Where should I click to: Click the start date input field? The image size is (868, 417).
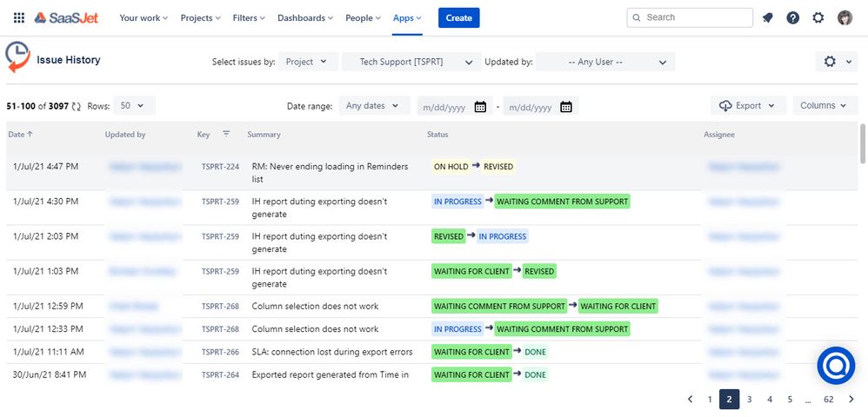[444, 107]
